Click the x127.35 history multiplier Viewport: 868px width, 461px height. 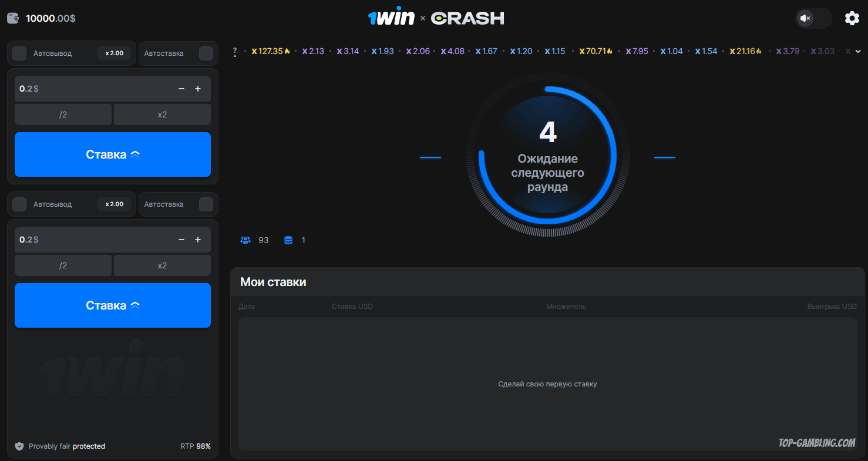click(x=270, y=52)
